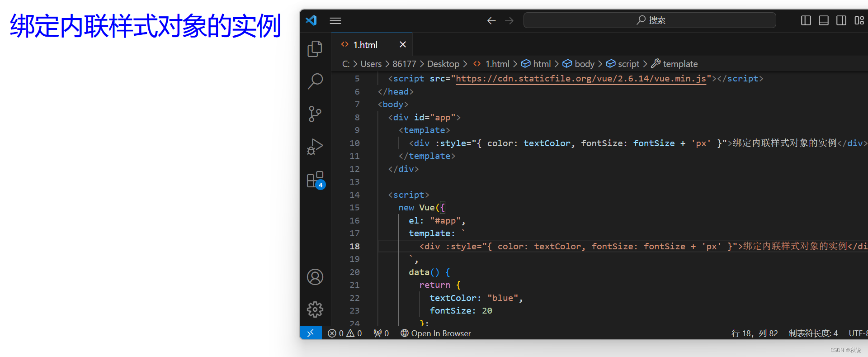Click line number 18 in the gutter
868x357 pixels.
pyautogui.click(x=354, y=247)
